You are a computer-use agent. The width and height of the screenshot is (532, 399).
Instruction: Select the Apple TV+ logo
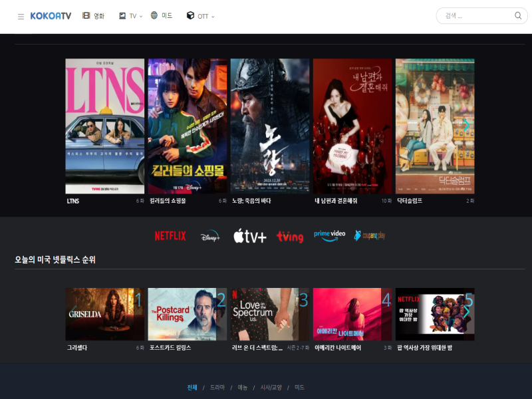pos(250,236)
